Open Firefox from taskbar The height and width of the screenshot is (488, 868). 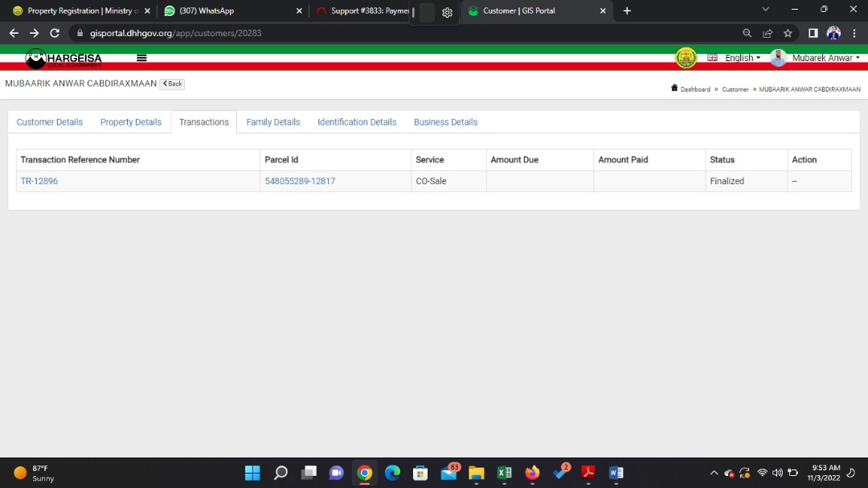tap(532, 473)
